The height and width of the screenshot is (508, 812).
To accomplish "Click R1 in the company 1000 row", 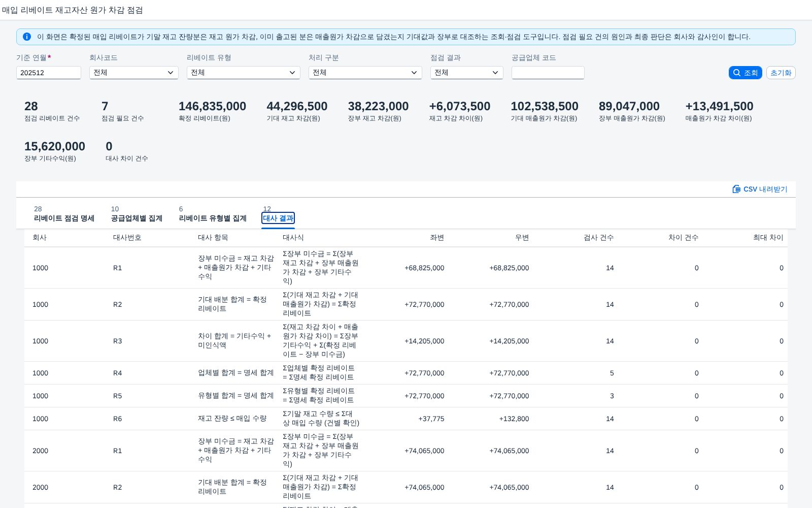I will coord(118,268).
